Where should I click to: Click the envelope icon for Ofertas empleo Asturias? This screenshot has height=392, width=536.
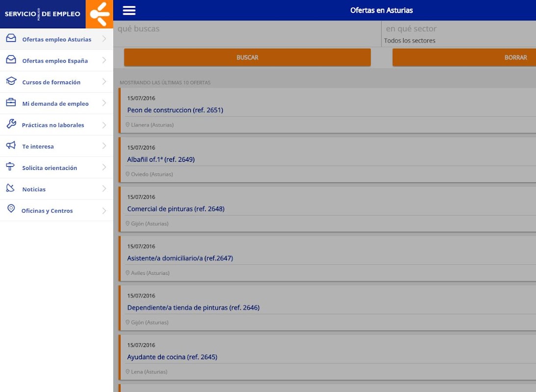tap(11, 38)
